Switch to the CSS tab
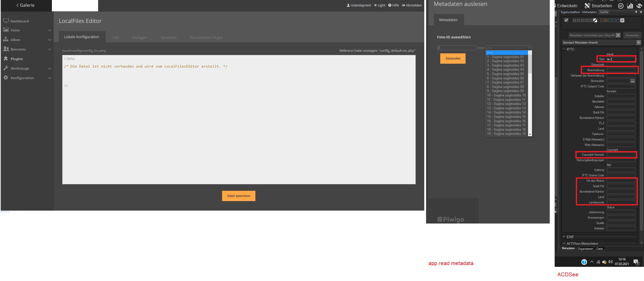Screen dimensions: 644x281 click(x=116, y=38)
